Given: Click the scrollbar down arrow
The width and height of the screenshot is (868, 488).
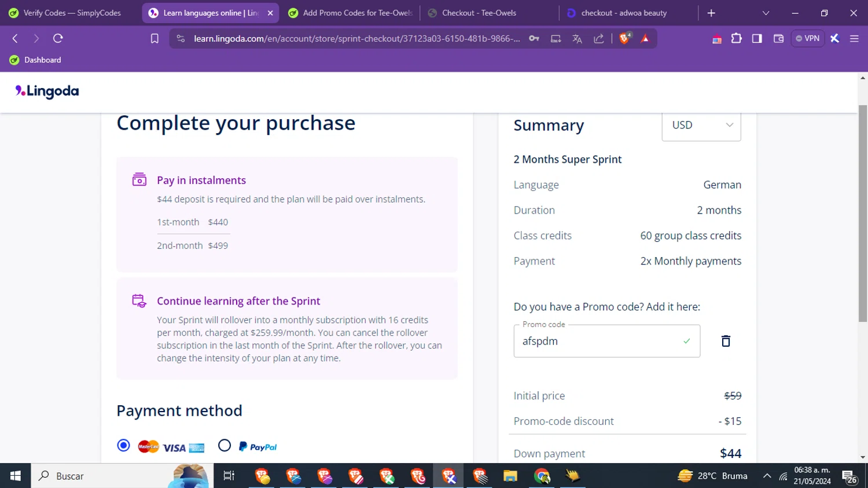Looking at the screenshot, I should click(x=863, y=457).
